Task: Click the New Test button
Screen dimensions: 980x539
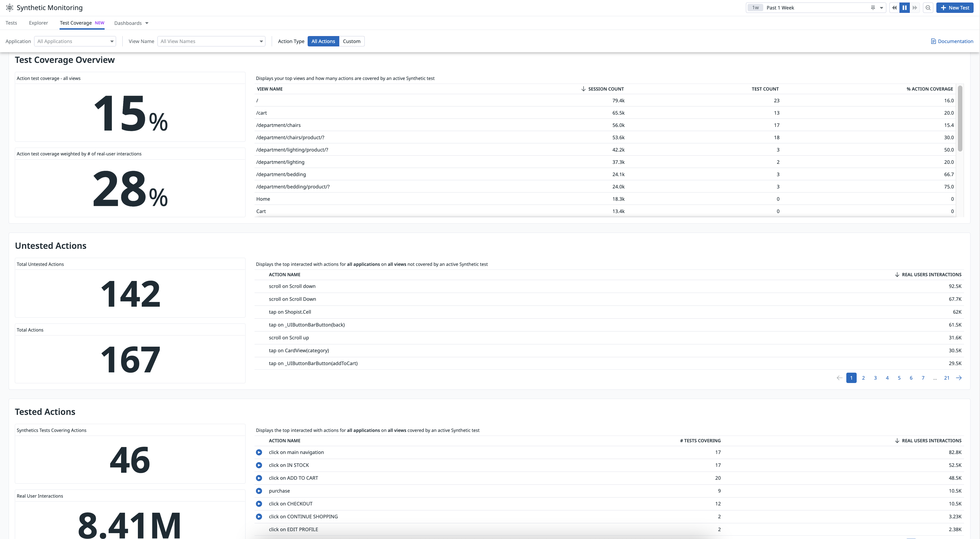Action: point(955,8)
